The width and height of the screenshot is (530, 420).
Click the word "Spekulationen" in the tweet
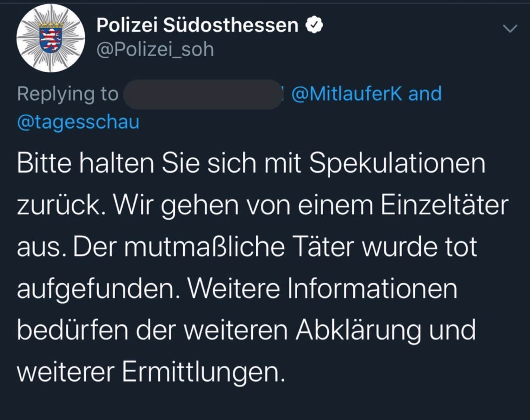click(397, 163)
